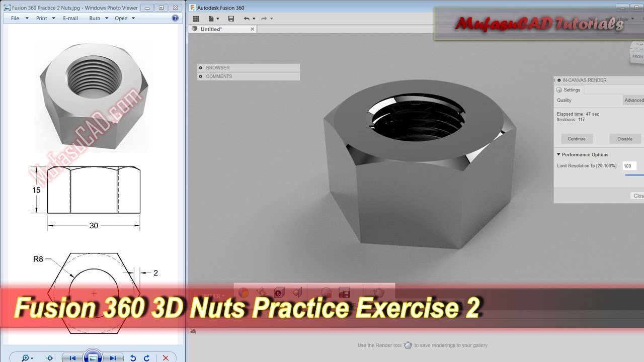Screen dimensions: 644x362
Task: Open the Fusion 360 data panel grid icon
Action: click(196, 19)
